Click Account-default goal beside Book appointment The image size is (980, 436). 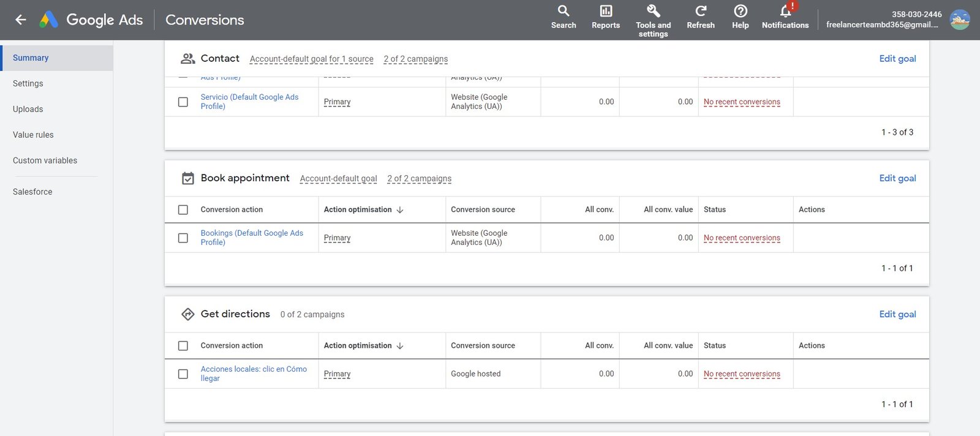338,178
